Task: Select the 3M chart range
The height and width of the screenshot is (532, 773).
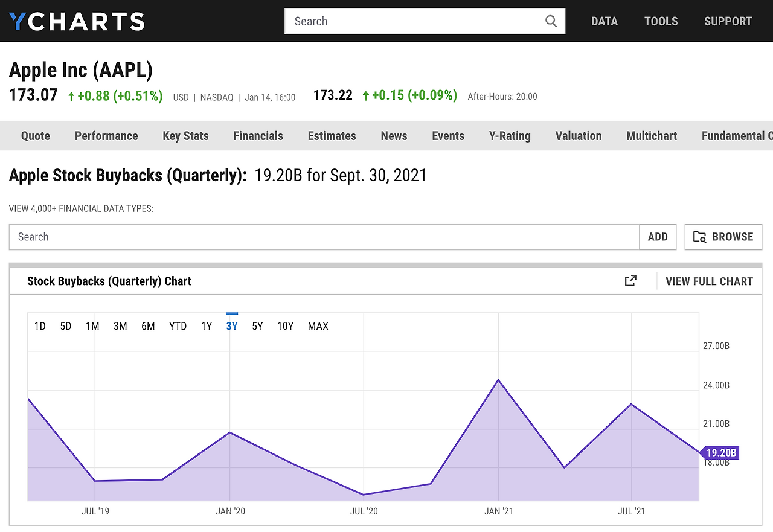Action: [120, 326]
